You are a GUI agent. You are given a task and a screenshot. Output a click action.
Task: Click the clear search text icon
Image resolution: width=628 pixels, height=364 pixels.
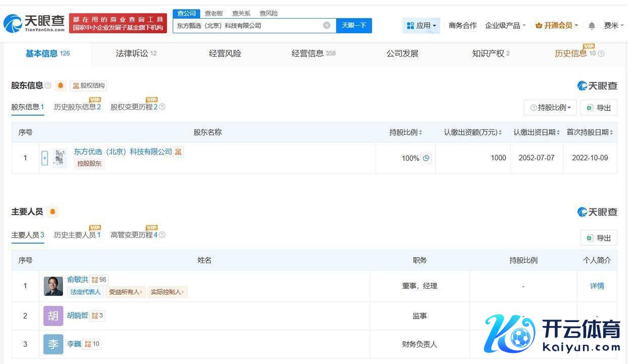[327, 25]
